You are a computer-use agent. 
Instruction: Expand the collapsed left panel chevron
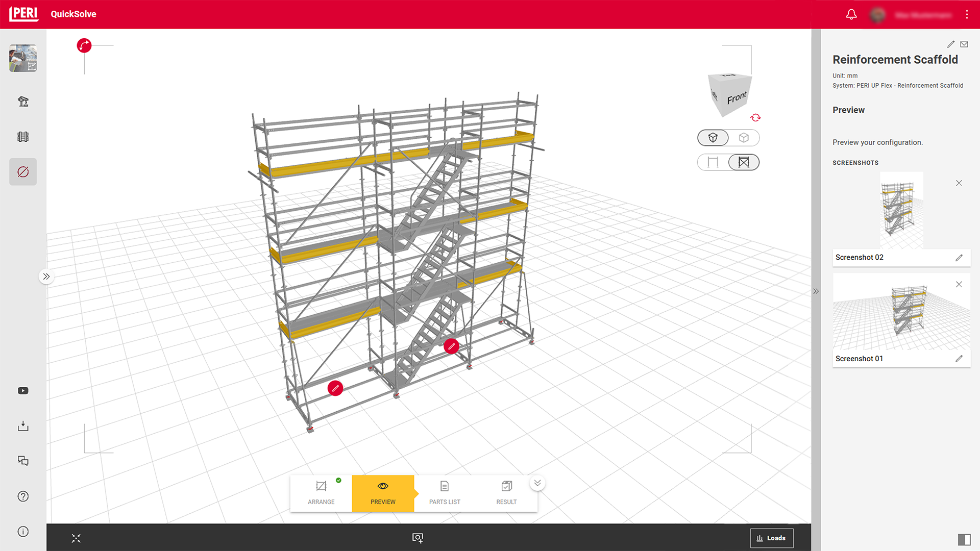click(46, 276)
